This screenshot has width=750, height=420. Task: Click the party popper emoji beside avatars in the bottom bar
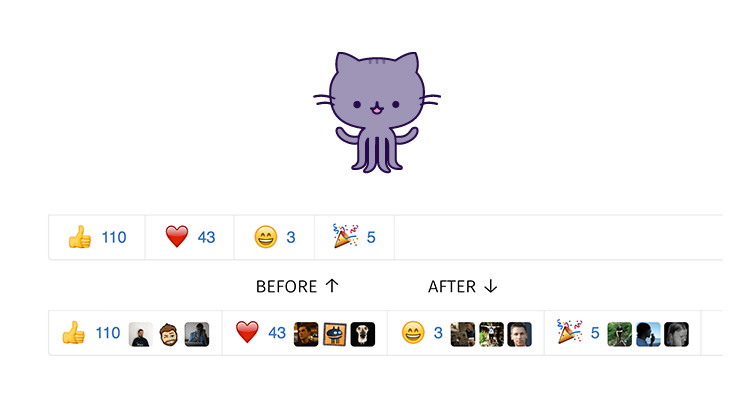point(569,331)
